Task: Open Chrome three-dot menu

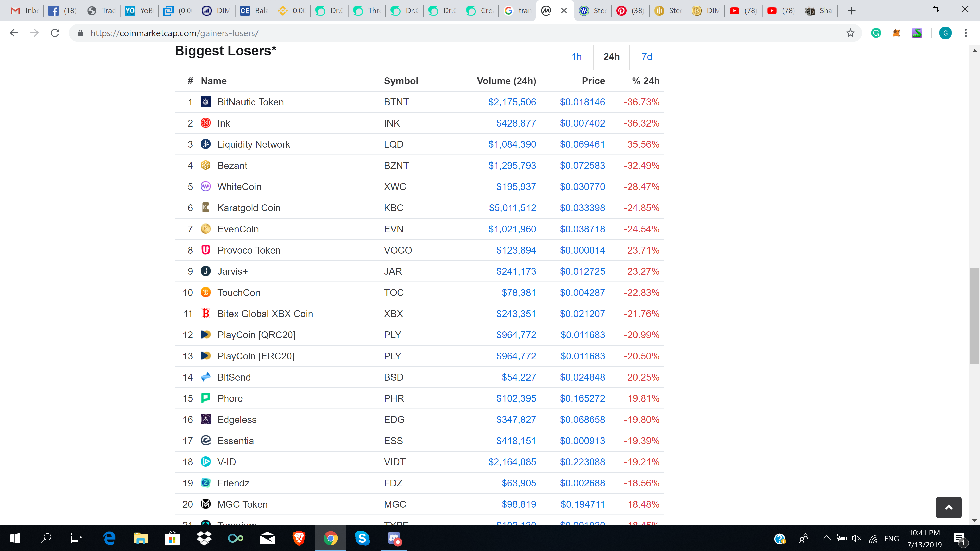Action: click(965, 33)
